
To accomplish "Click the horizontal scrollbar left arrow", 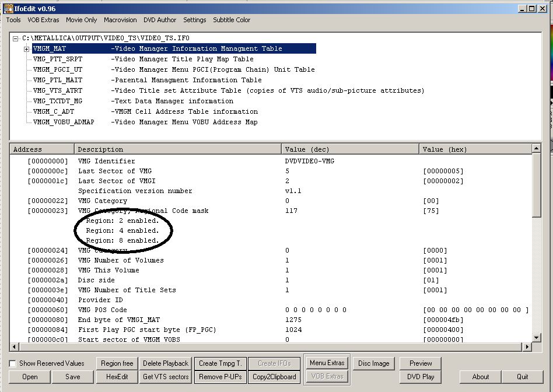I will pyautogui.click(x=14, y=347).
